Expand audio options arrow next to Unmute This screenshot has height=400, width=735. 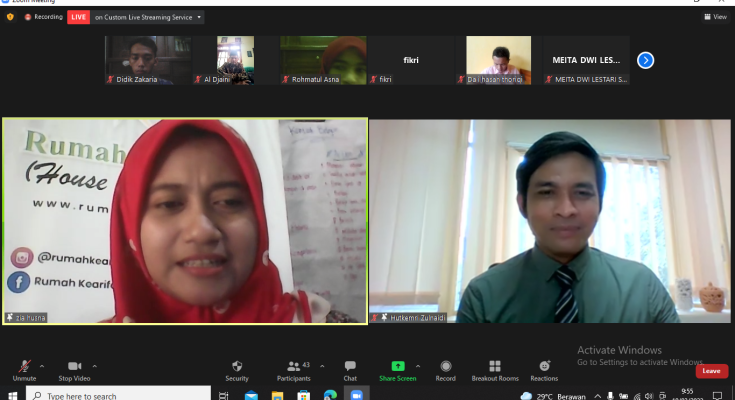(42, 366)
